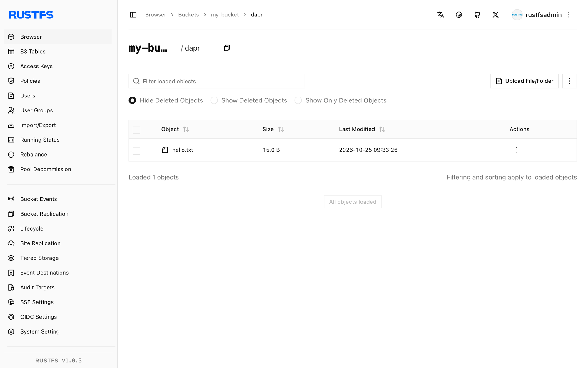The height and width of the screenshot is (368, 588).
Task: Open the hello.txt object name
Action: click(183, 150)
